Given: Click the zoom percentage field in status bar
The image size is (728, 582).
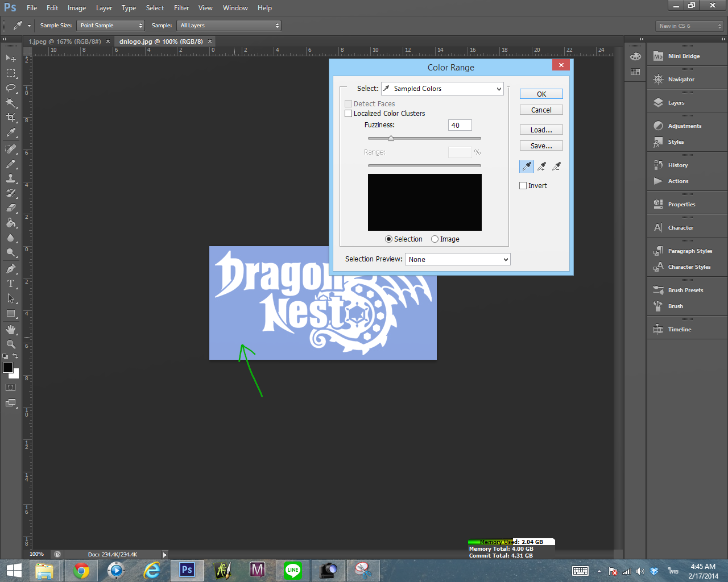Looking at the screenshot, I should pyautogui.click(x=37, y=554).
